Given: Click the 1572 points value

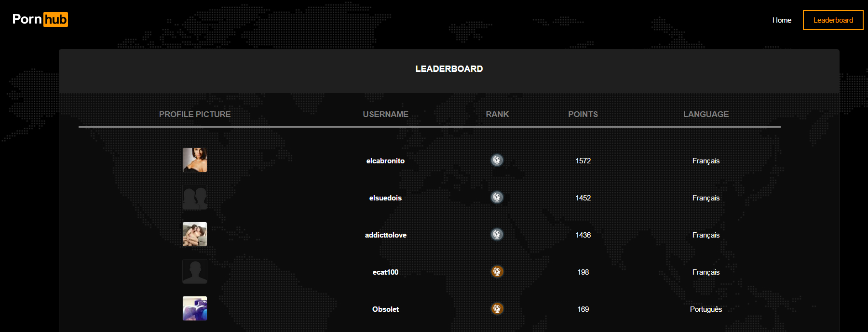Looking at the screenshot, I should click(x=583, y=161).
